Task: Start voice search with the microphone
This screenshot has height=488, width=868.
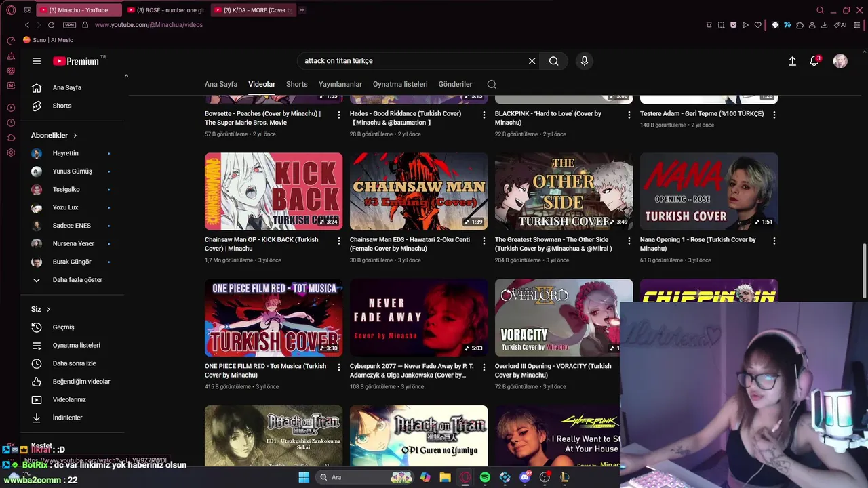Action: click(585, 61)
